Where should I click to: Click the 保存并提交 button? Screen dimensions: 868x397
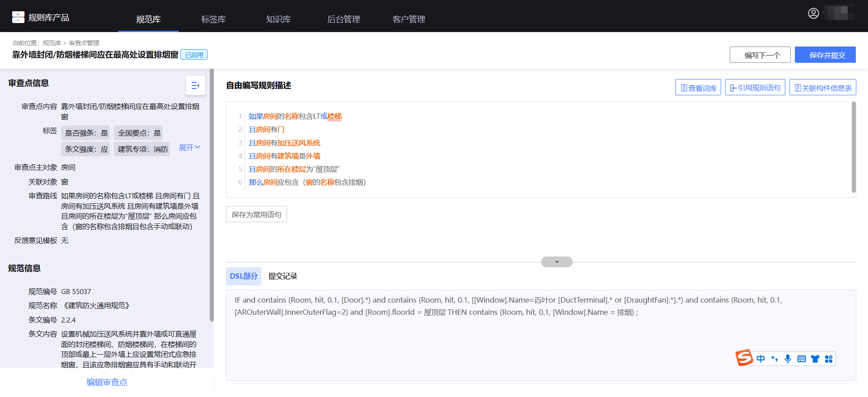click(825, 55)
